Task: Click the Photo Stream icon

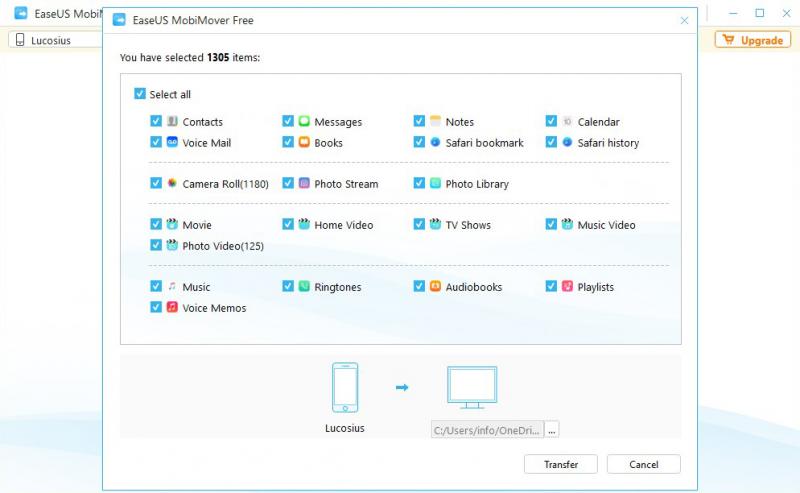Action: tap(304, 183)
